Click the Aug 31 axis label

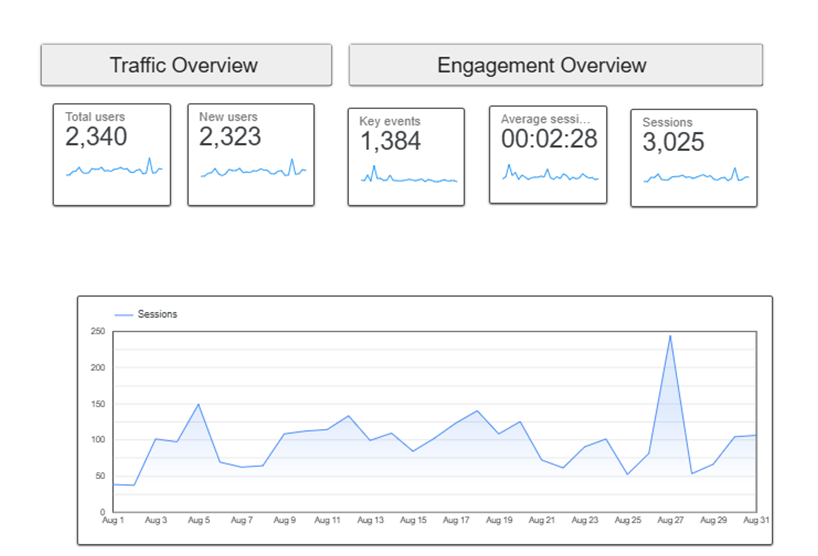click(x=756, y=520)
